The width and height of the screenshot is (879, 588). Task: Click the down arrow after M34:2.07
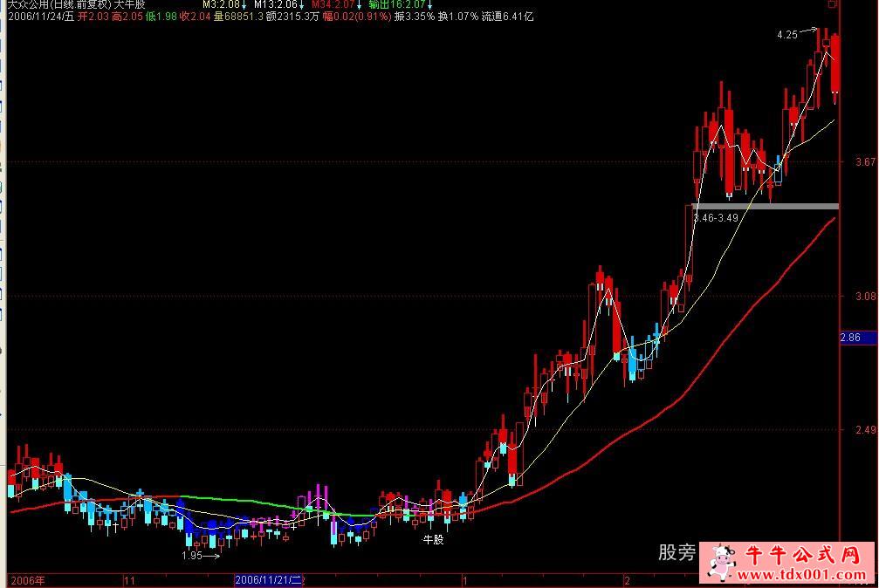(x=358, y=4)
